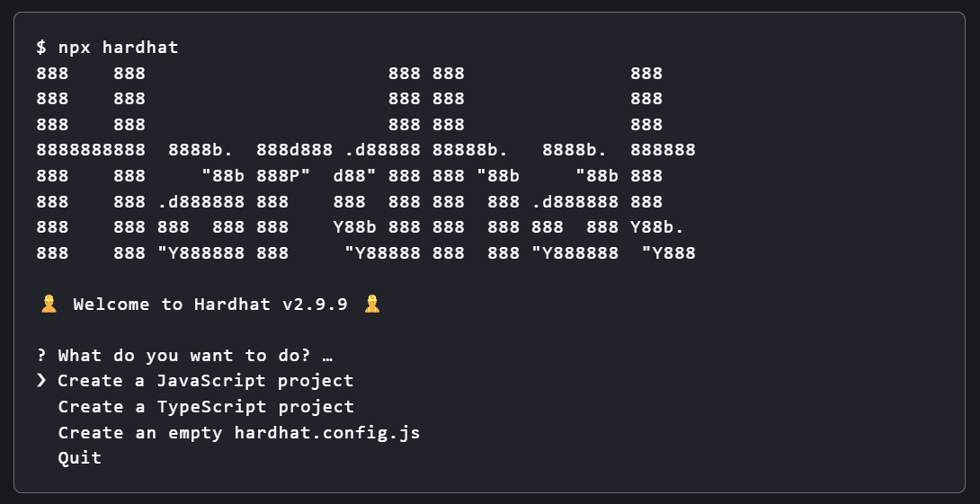Click the dollar sign shell prompt
980x504 pixels.
(x=41, y=48)
